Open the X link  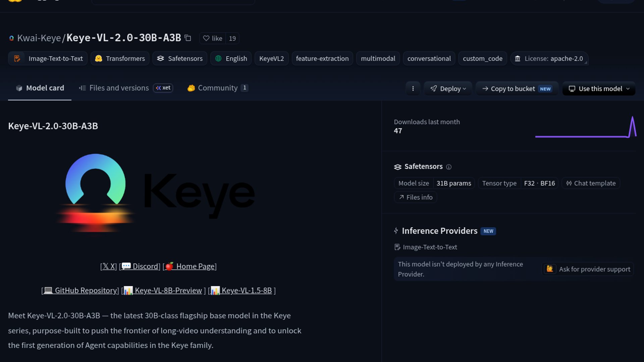[x=109, y=266]
